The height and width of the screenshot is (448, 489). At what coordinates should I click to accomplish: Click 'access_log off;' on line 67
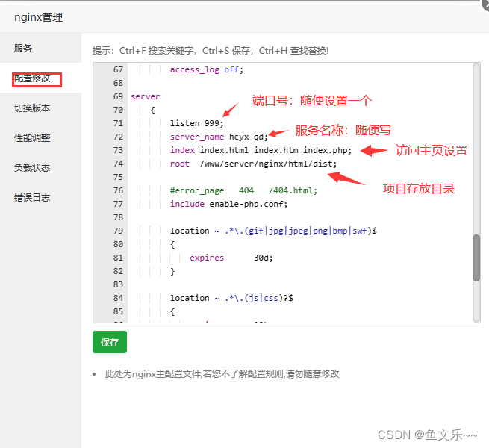click(x=207, y=69)
